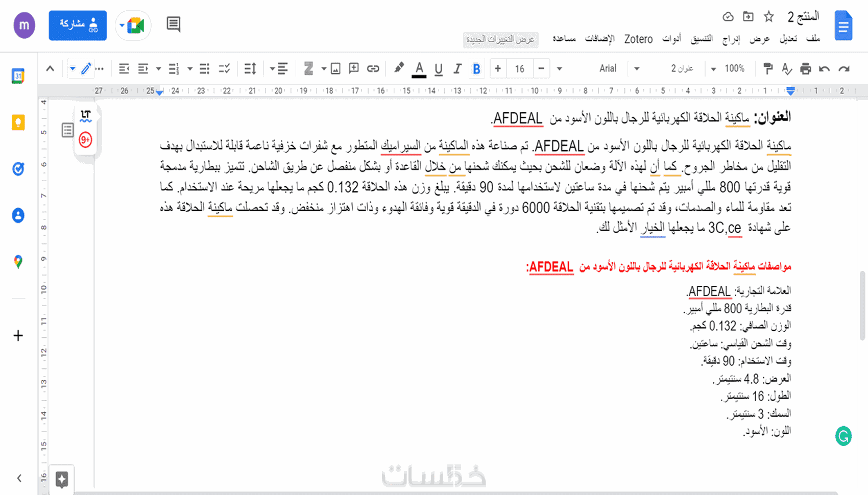Open Google Maps in side panel
Image resolution: width=868 pixels, height=495 pixels.
[x=18, y=262]
